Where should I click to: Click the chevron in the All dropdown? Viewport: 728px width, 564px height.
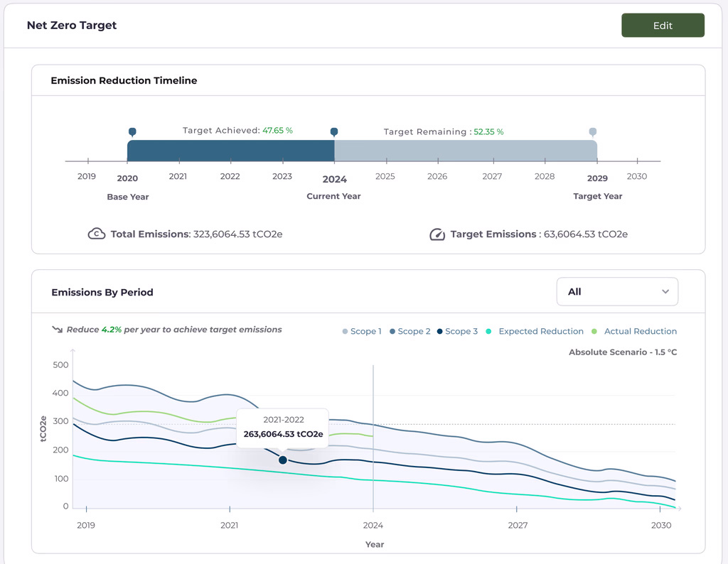click(x=665, y=291)
